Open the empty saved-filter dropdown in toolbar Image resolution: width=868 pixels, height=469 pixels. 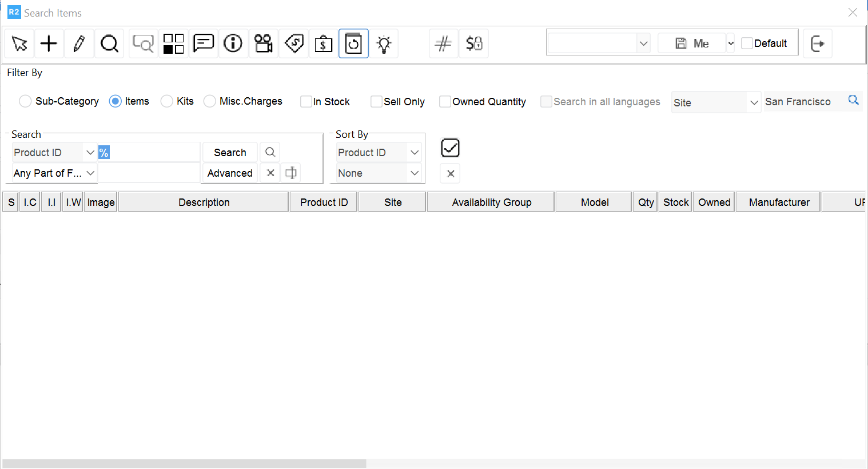click(599, 43)
